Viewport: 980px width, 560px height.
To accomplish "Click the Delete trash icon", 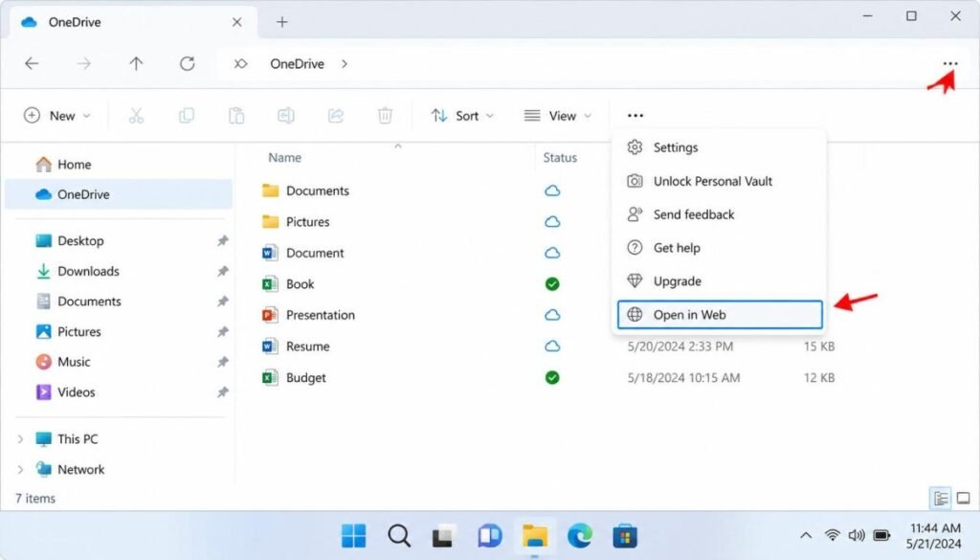I will [x=385, y=116].
